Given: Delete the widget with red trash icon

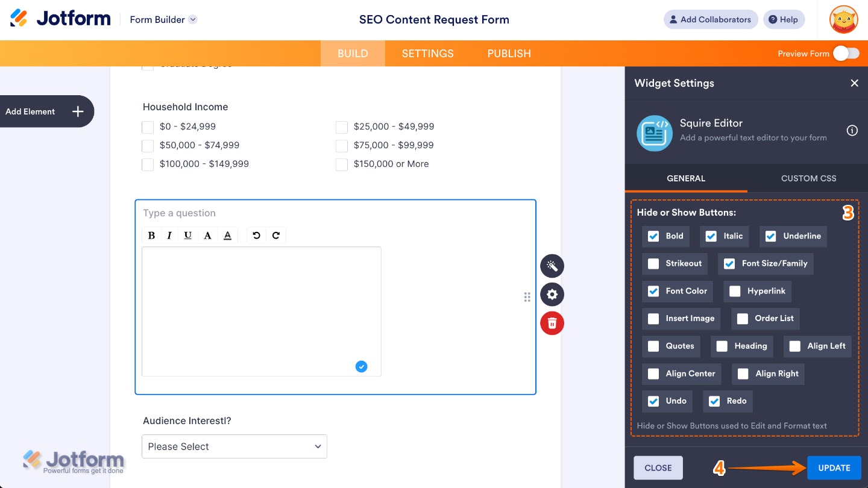Looking at the screenshot, I should (552, 324).
